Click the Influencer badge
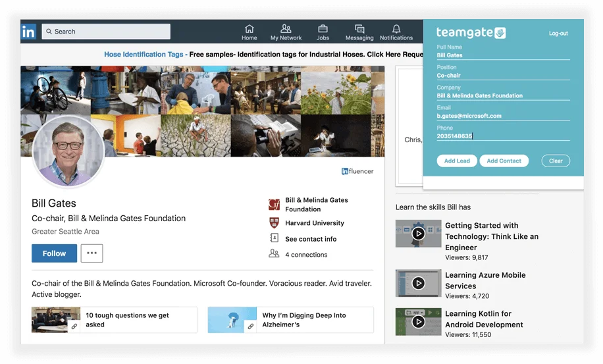 [357, 171]
